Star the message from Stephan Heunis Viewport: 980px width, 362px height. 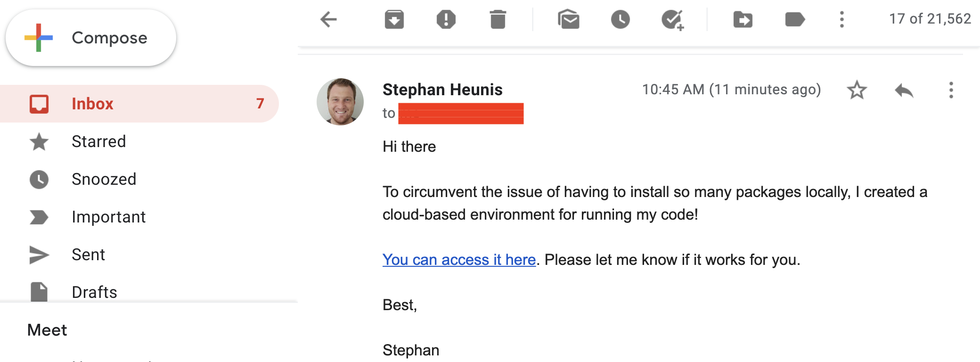[857, 90]
